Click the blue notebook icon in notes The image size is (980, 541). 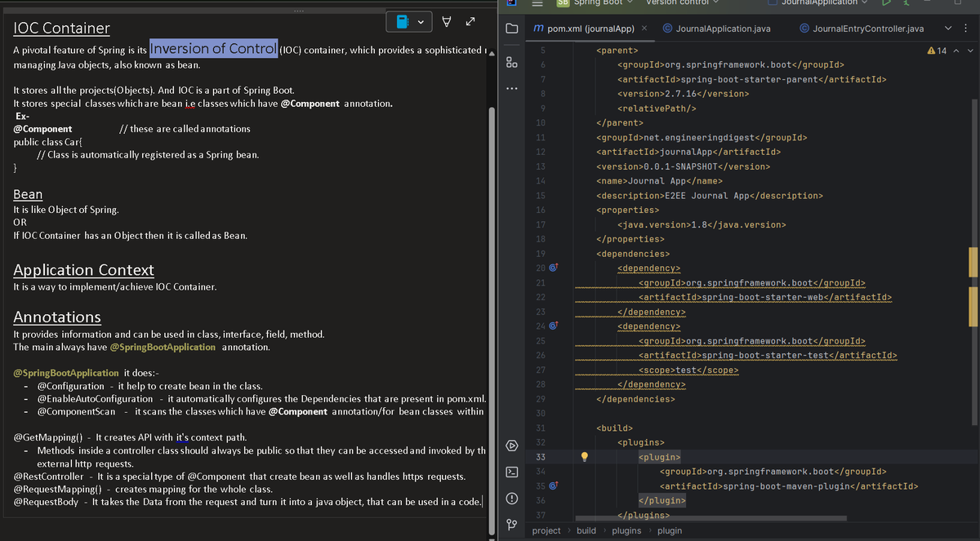402,22
